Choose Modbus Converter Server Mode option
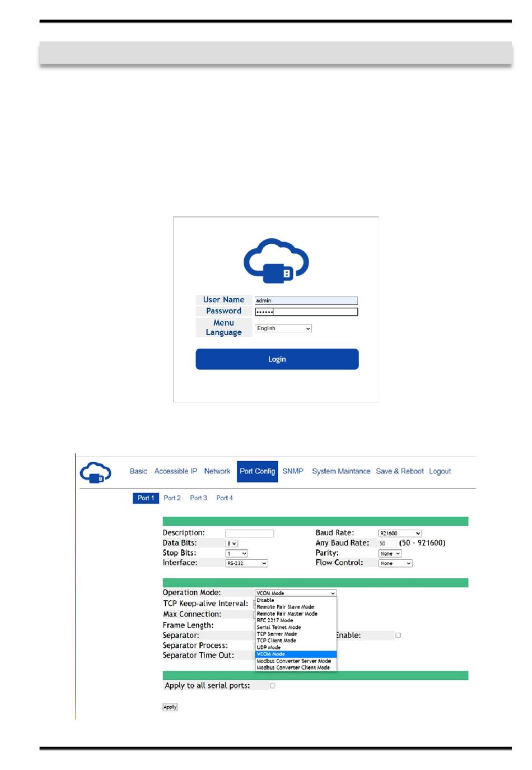The height and width of the screenshot is (770, 532). 293,661
